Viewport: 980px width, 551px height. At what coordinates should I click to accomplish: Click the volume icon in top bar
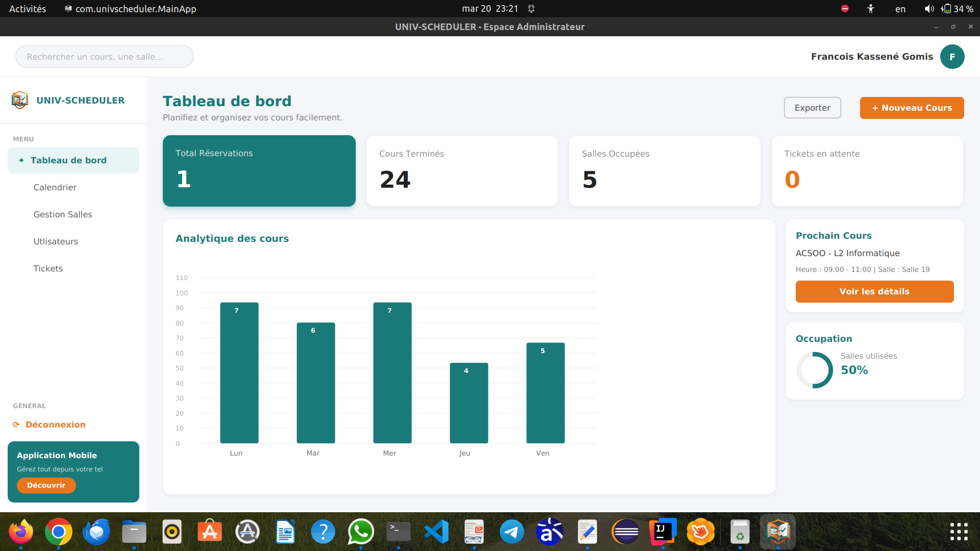[929, 9]
